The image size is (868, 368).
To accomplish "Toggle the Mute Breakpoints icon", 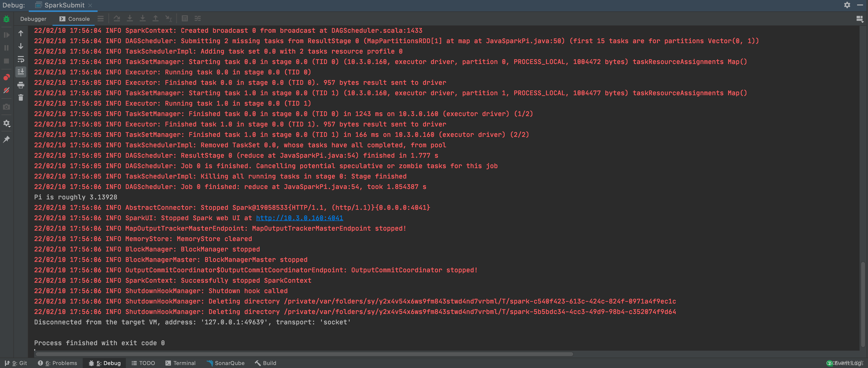I will pyautogui.click(x=6, y=91).
